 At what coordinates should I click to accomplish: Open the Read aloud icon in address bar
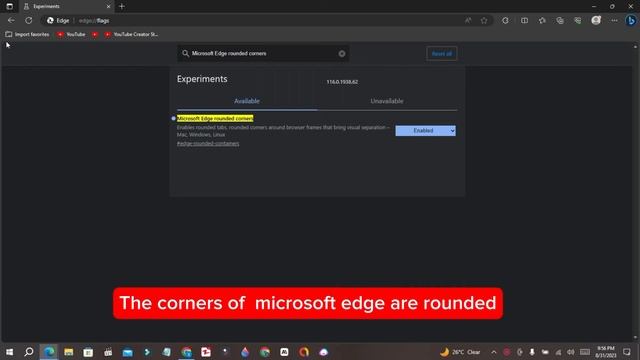pyautogui.click(x=468, y=20)
